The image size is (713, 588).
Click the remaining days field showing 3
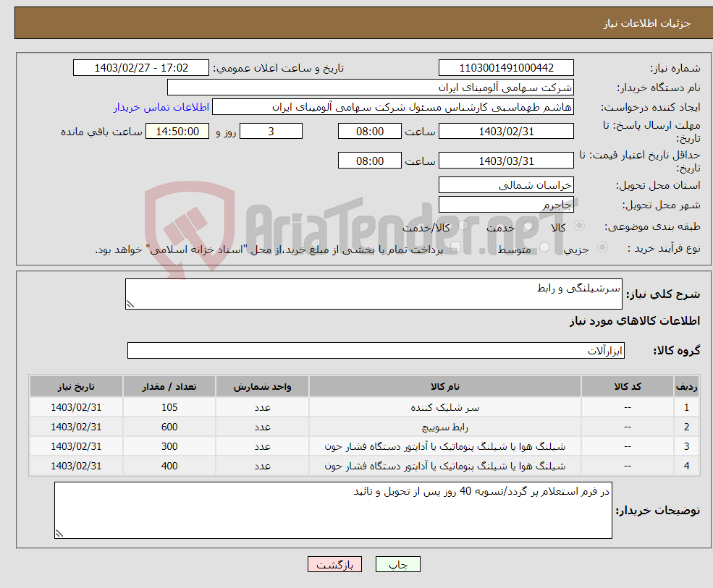tap(271, 132)
